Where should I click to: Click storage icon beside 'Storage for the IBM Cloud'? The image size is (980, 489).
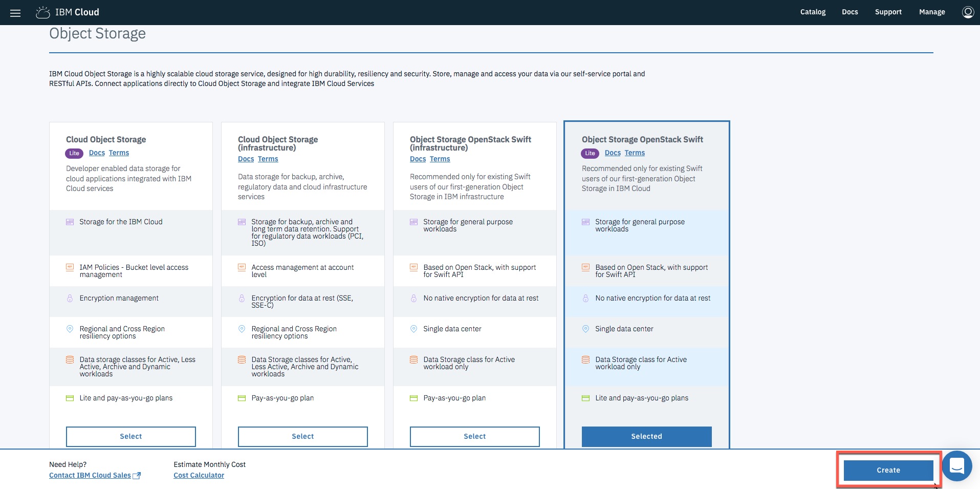click(x=70, y=222)
